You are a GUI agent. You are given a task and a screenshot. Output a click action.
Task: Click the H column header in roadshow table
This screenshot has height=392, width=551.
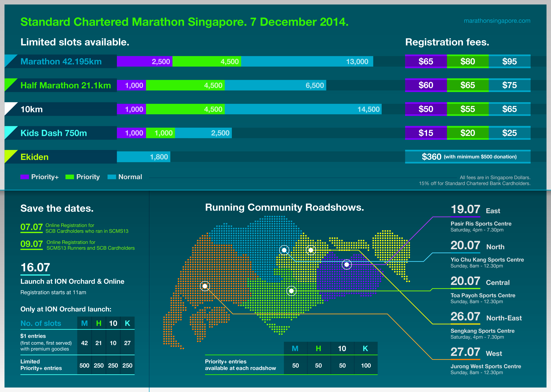pos(318,349)
